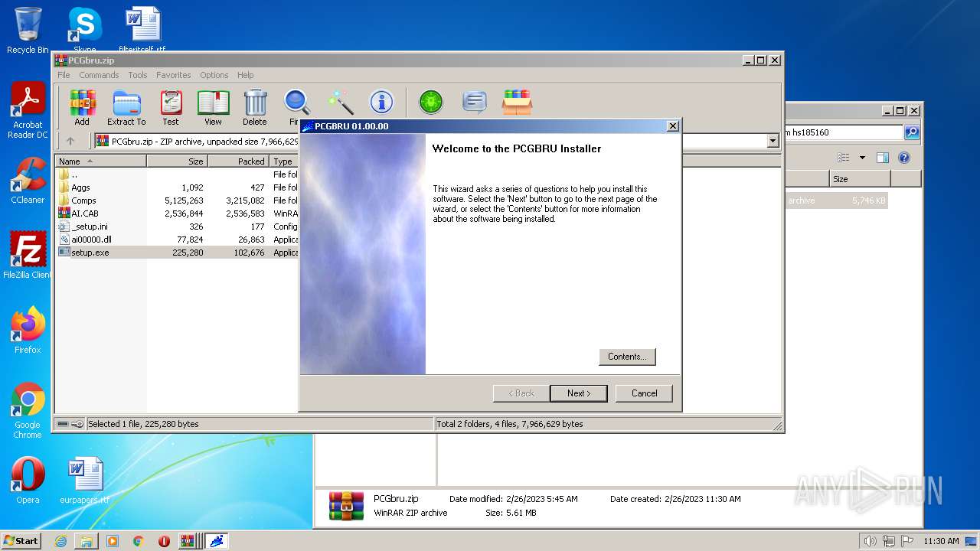This screenshot has width=980, height=551.
Task: Click Next in the PCGBRU installer
Action: [x=579, y=393]
